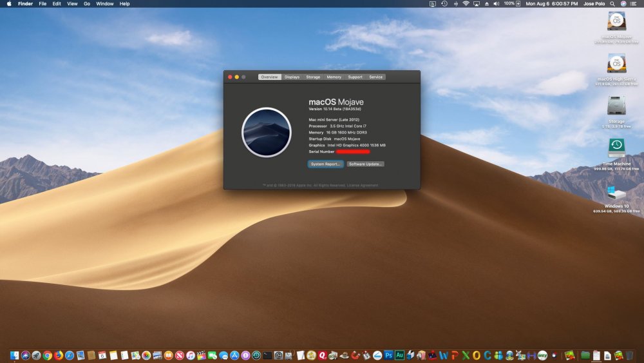This screenshot has width=644, height=363.
Task: Open Safari compass icon in Dock
Action: 70,355
